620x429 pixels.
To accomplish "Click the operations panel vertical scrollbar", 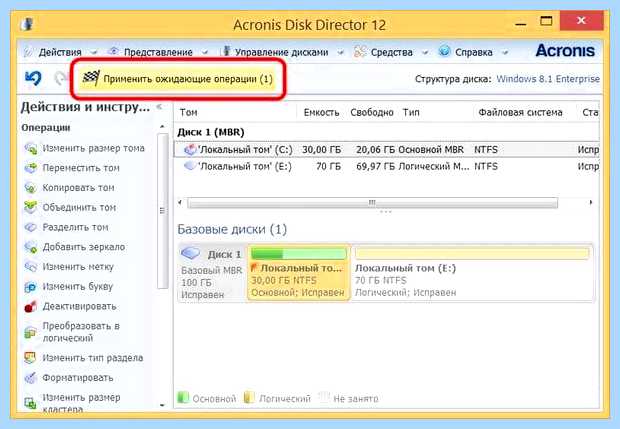I will tap(163, 211).
